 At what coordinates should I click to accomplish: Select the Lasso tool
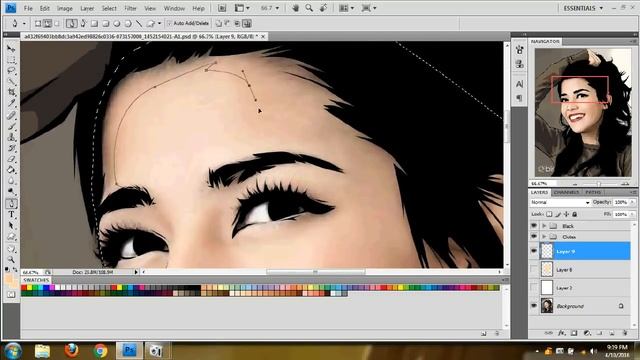click(11, 71)
